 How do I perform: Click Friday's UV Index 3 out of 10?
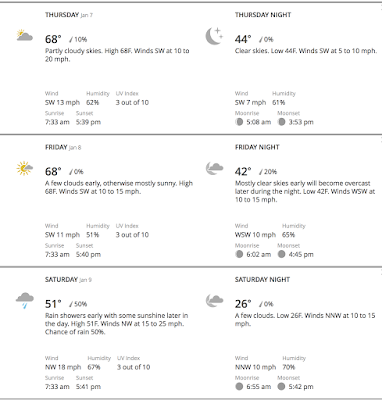(x=132, y=235)
